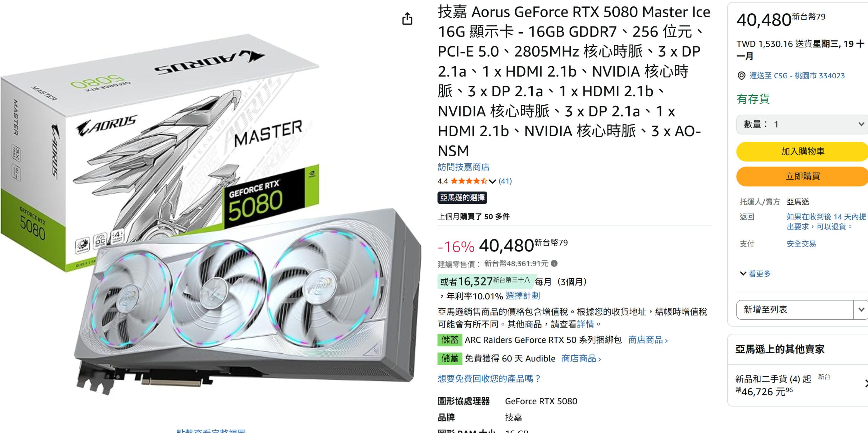Open the star rating popover chevron
This screenshot has width=868, height=433.
pyautogui.click(x=492, y=181)
